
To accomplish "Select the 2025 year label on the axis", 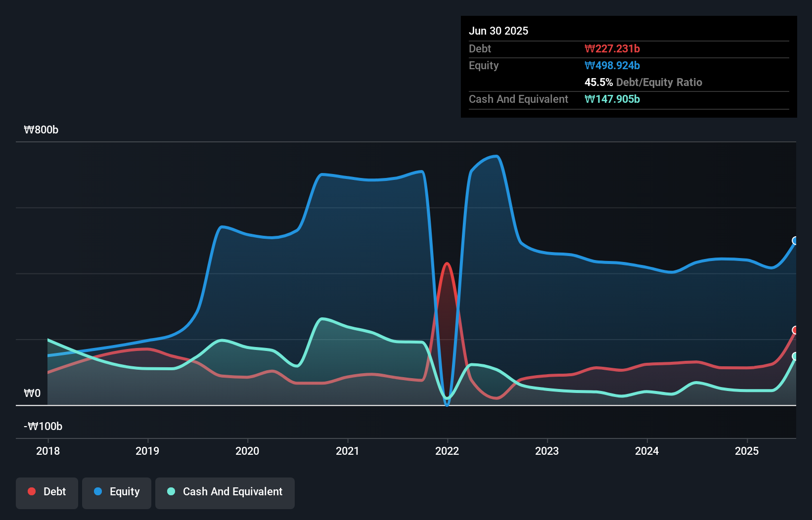I will [x=747, y=451].
